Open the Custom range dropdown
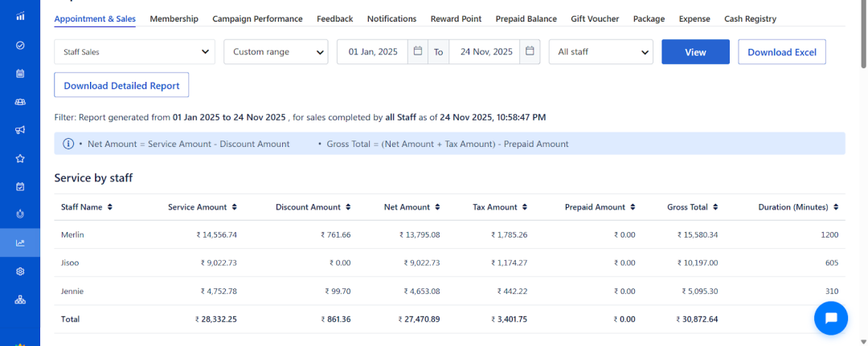The width and height of the screenshot is (868, 346). 276,52
